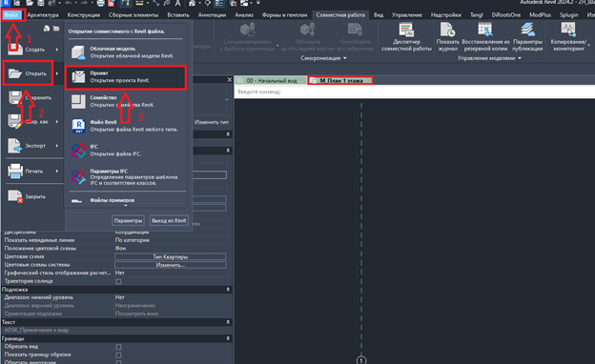This screenshot has height=364, width=595.
Task: Click the Файл Revit RVT icon
Action: [78, 126]
